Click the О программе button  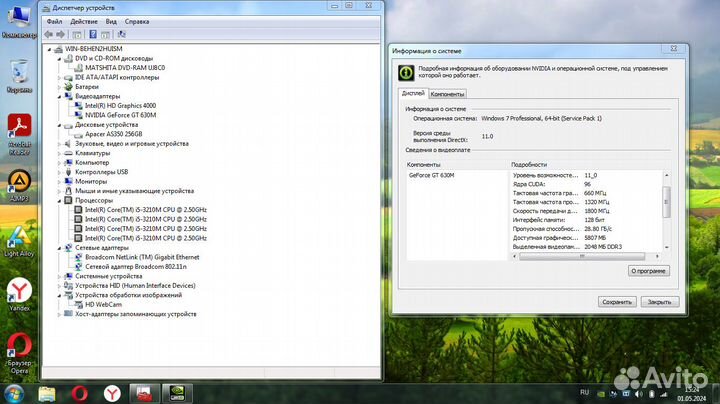(648, 271)
